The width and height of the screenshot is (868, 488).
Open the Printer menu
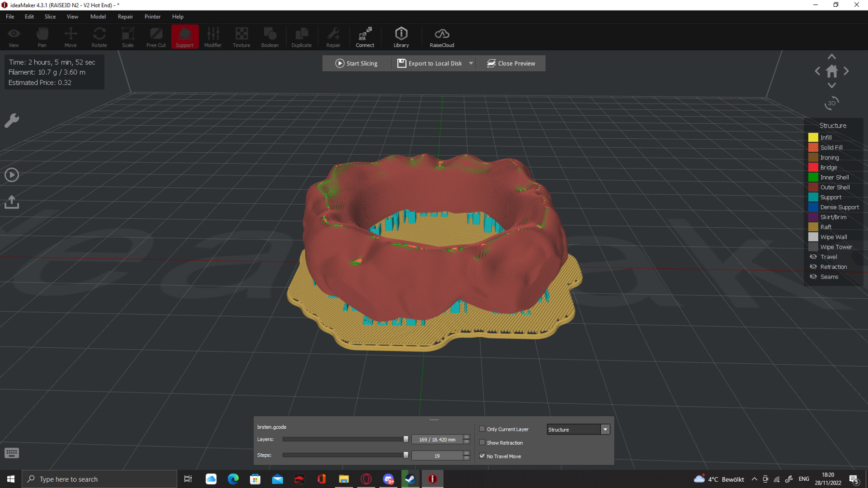click(x=152, y=16)
